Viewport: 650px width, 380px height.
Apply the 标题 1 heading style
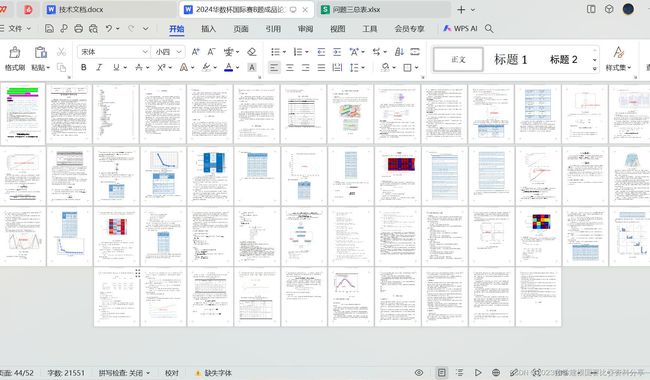click(511, 60)
